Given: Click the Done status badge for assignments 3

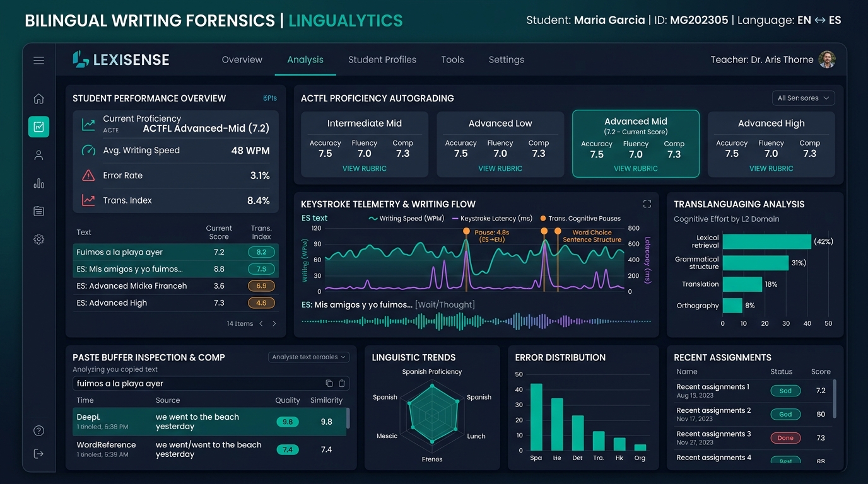Looking at the screenshot, I should (785, 437).
